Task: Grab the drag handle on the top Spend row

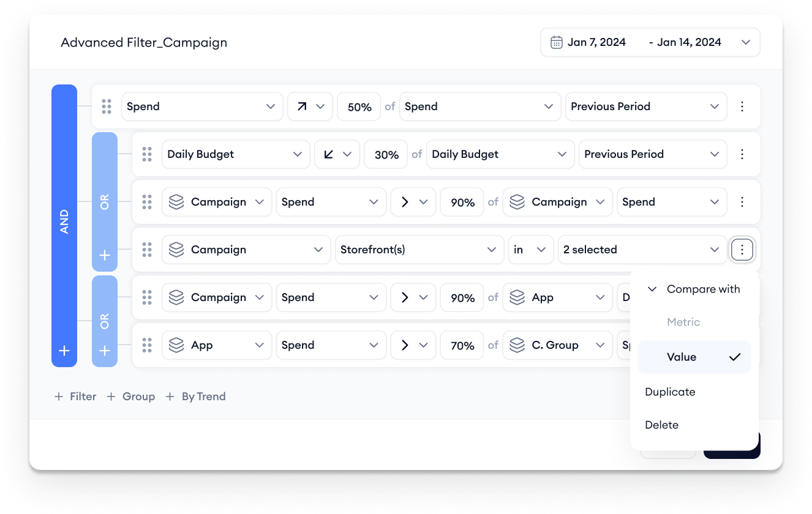Action: click(107, 106)
